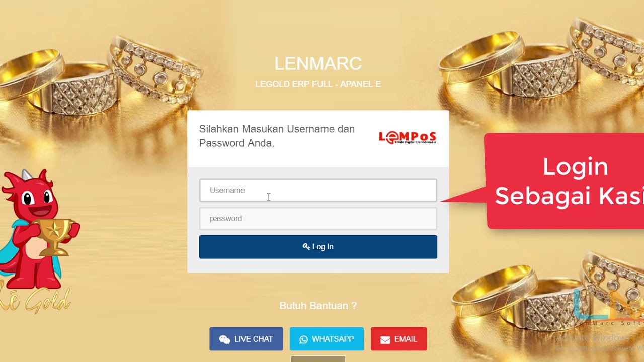Click the key icon on Log In
The width and height of the screenshot is (644, 362).
306,247
